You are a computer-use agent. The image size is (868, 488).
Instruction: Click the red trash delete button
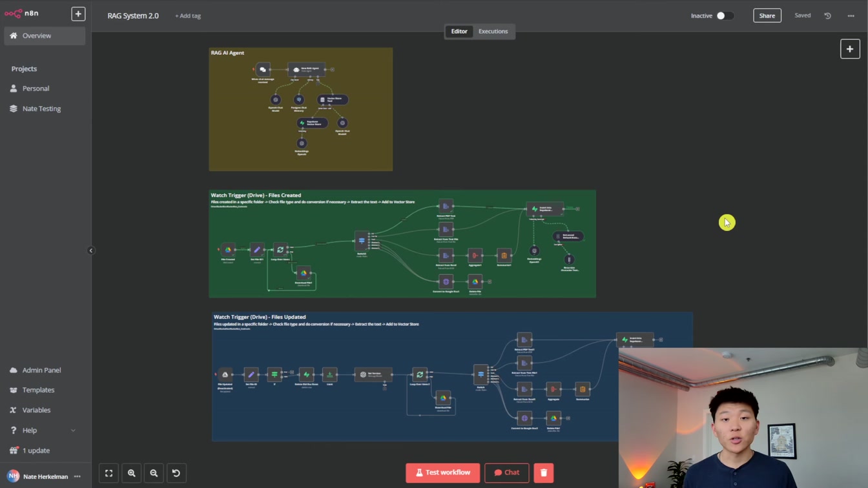544,473
